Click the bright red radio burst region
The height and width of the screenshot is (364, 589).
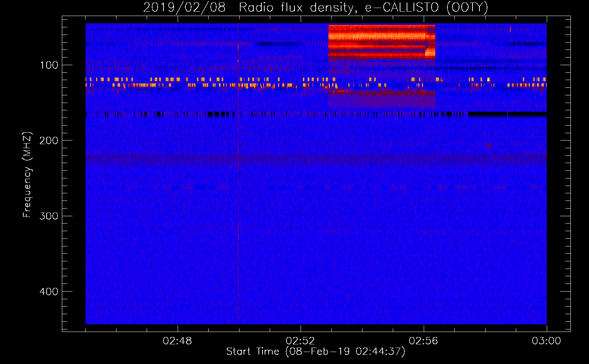click(382, 42)
